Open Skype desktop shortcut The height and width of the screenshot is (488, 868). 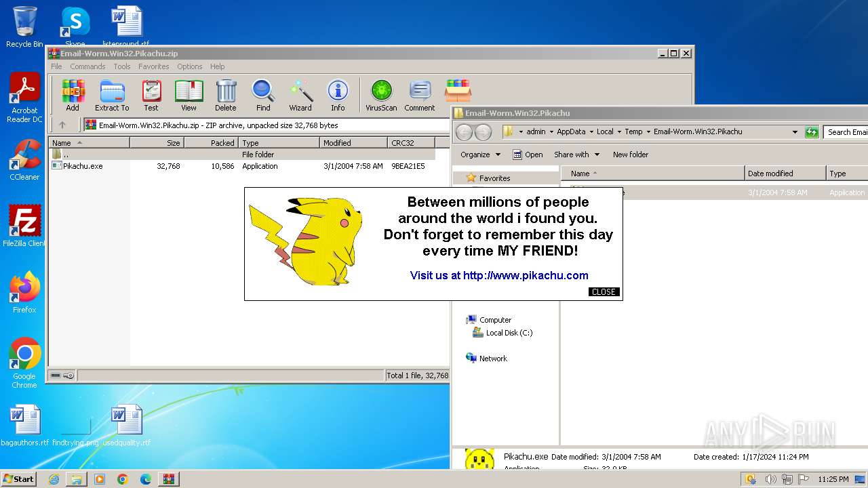[75, 26]
